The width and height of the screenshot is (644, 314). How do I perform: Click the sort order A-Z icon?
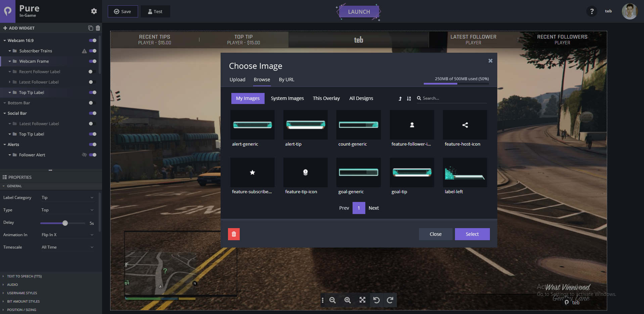click(409, 99)
